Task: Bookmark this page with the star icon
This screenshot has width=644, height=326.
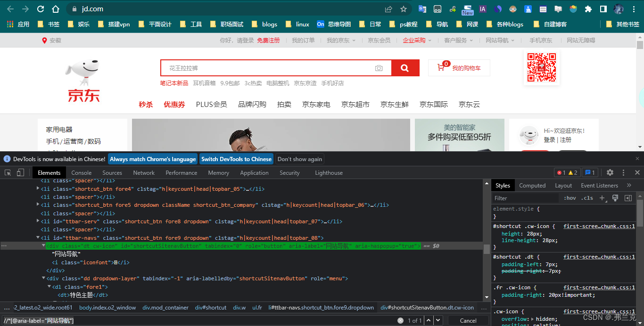Action: click(404, 9)
